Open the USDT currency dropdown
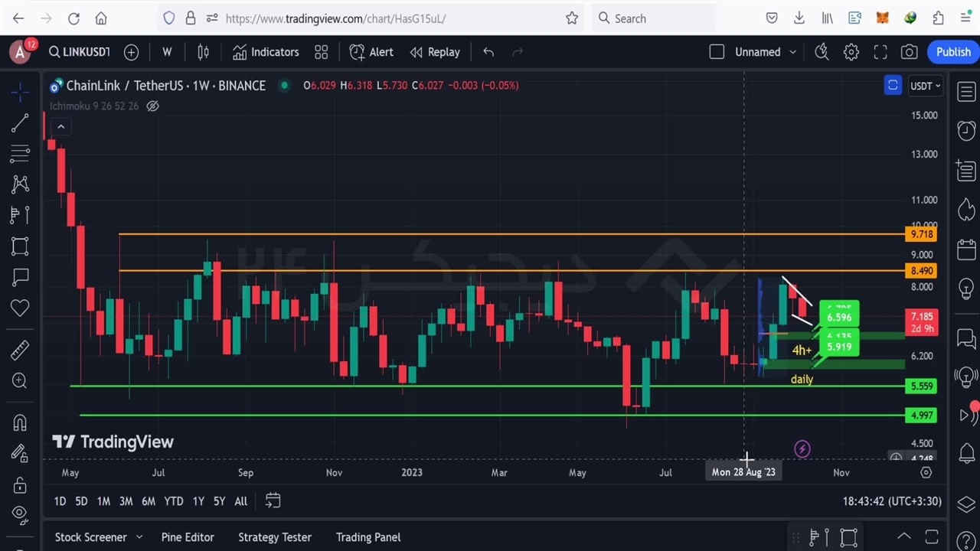Viewport: 980px width, 551px height. coord(925,86)
